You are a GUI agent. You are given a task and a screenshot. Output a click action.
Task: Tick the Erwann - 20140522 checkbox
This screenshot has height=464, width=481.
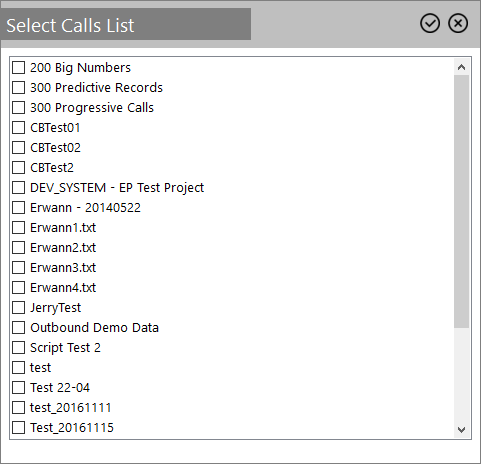18,207
